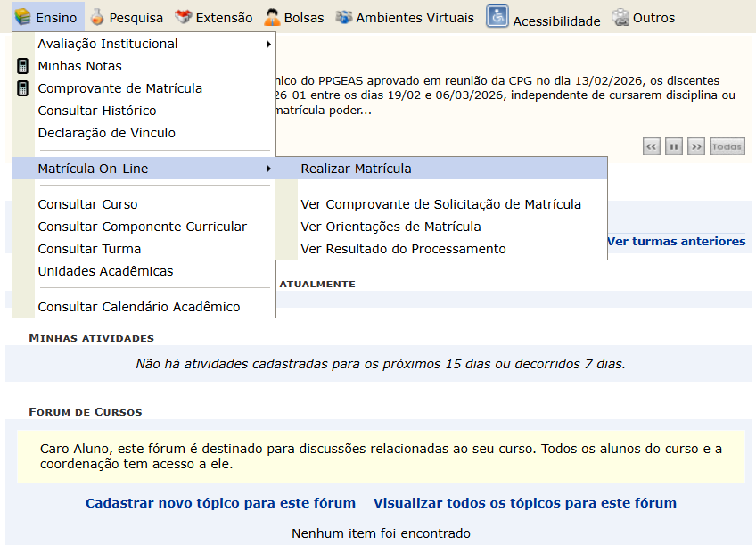This screenshot has height=545, width=756.
Task: Activate the Acessibilidade wheelchair icon
Action: click(x=497, y=15)
